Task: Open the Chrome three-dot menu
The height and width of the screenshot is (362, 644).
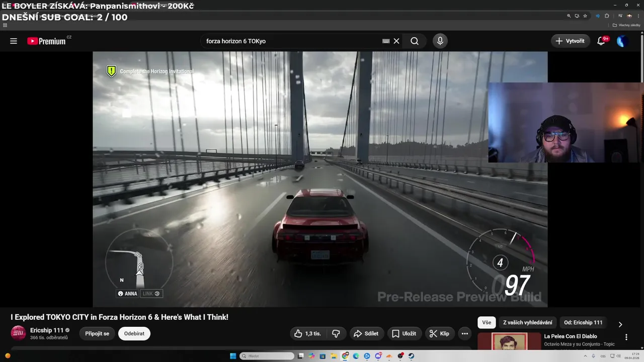Action: [x=638, y=16]
